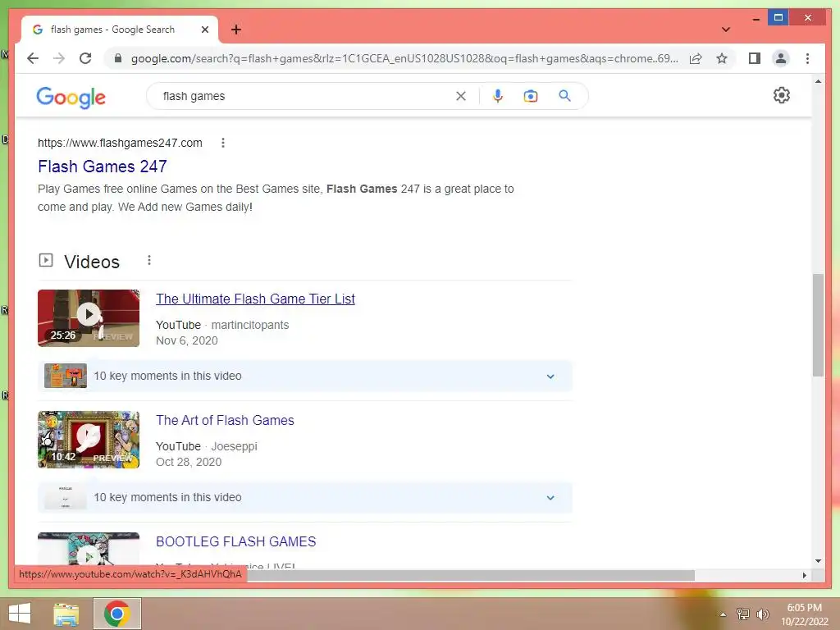Expand key moments for the Tier List video
840x630 pixels.
coord(550,376)
